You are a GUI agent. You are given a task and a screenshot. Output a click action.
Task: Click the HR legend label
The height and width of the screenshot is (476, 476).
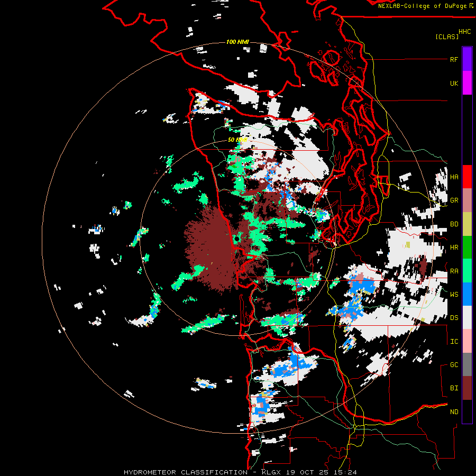[x=454, y=248]
